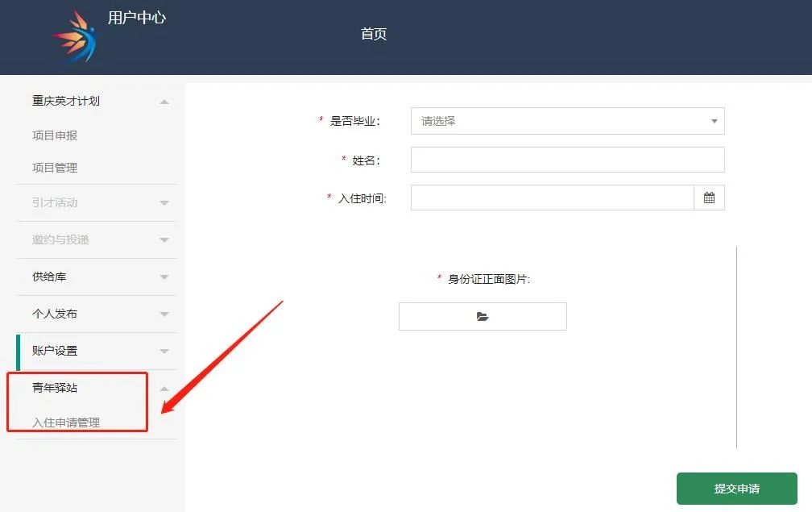
Task: Click the 供给库 menu heading
Action: tap(49, 277)
